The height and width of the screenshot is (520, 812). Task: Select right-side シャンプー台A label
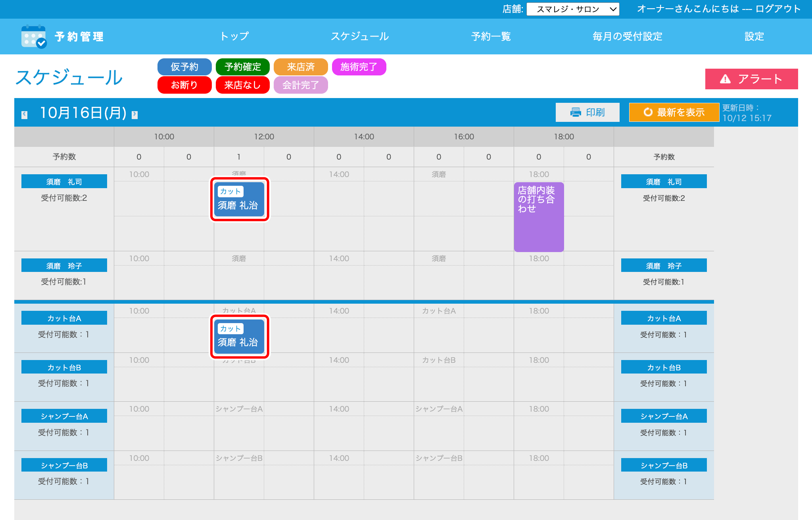(664, 416)
